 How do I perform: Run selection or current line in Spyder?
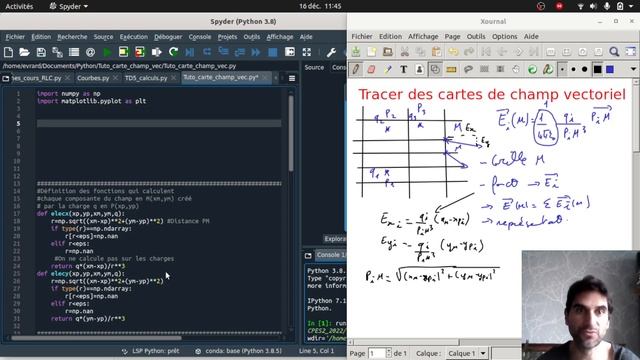pos(156,52)
